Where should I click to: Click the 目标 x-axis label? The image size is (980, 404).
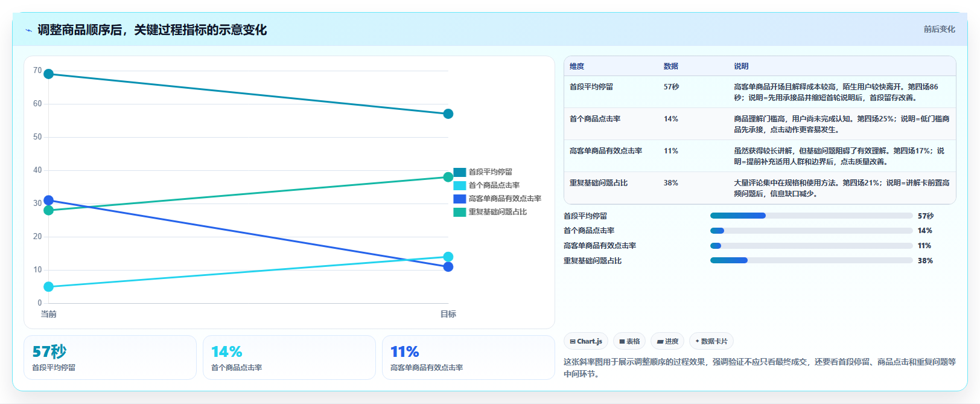(x=448, y=314)
